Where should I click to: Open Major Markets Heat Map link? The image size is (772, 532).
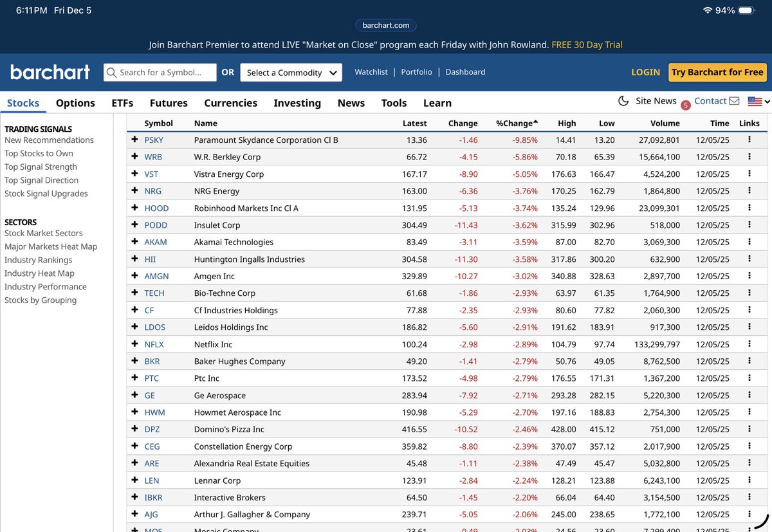(51, 246)
